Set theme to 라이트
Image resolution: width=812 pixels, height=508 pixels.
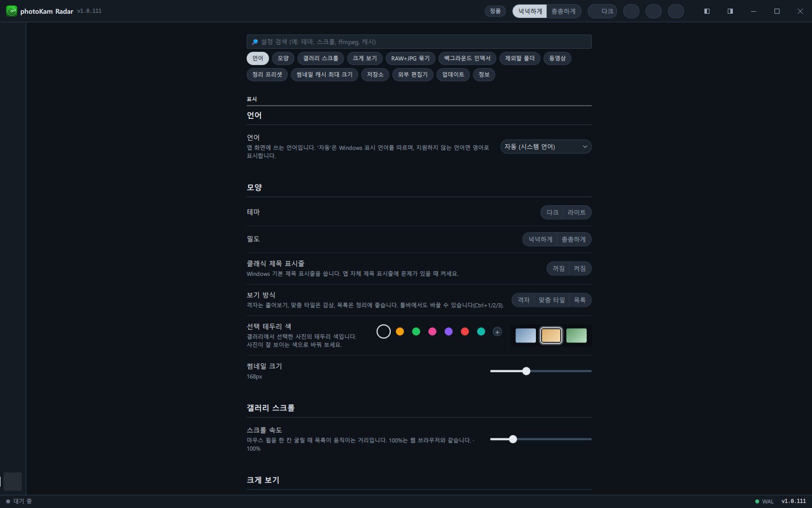(577, 212)
